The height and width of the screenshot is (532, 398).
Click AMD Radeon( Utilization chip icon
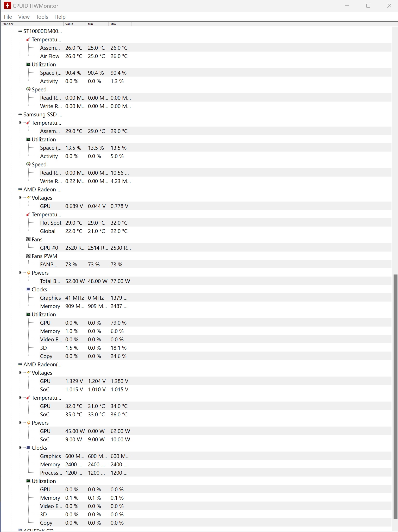click(x=28, y=481)
